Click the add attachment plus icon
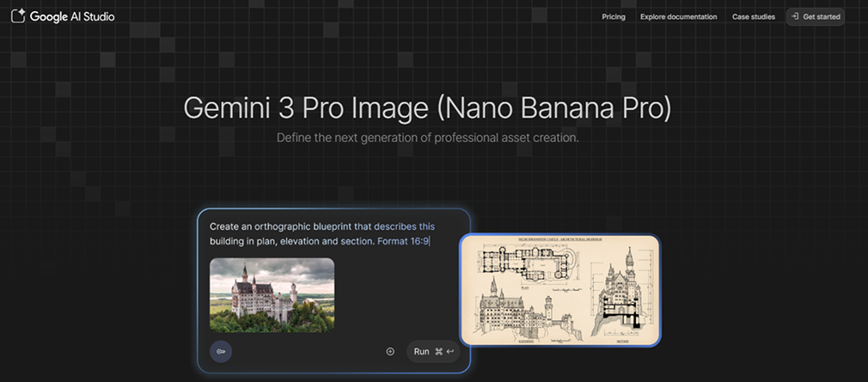The height and width of the screenshot is (382, 868). coord(390,352)
